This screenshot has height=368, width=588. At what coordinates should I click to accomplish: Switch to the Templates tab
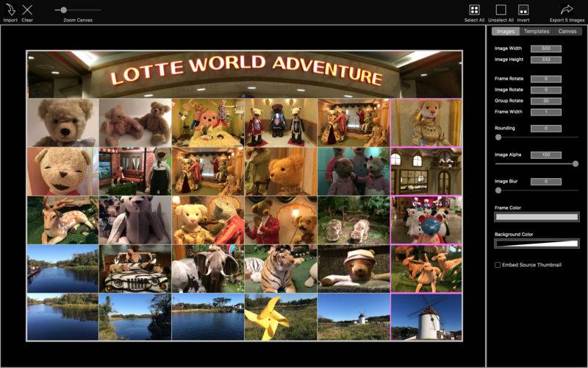[537, 31]
